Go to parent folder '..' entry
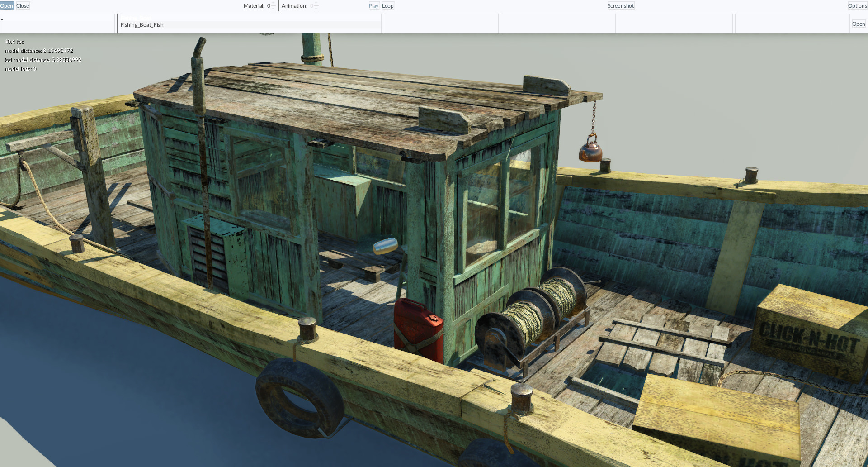This screenshot has width=868, height=467. click(57, 19)
